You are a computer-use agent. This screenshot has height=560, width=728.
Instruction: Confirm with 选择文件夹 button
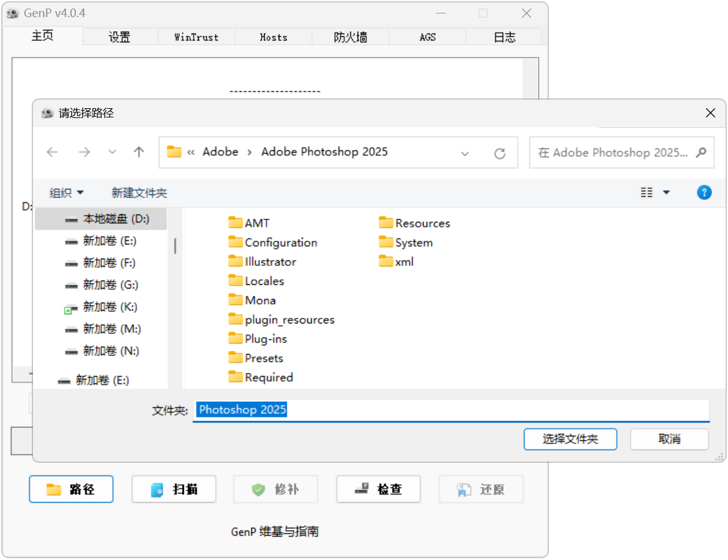point(570,439)
